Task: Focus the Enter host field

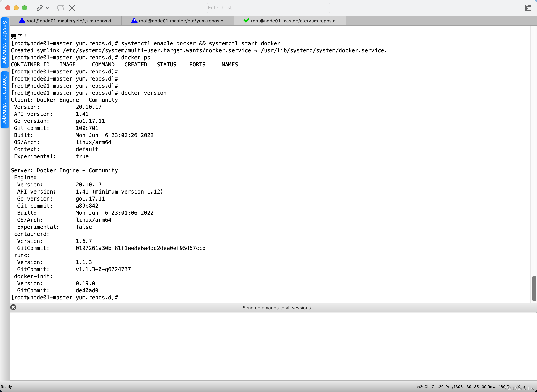Action: pyautogui.click(x=268, y=8)
